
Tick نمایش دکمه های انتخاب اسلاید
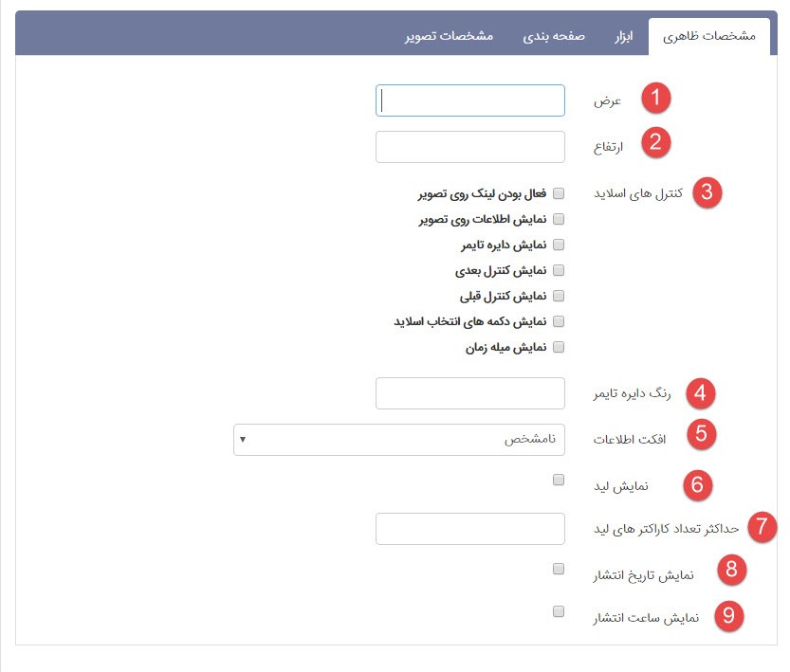[x=559, y=321]
